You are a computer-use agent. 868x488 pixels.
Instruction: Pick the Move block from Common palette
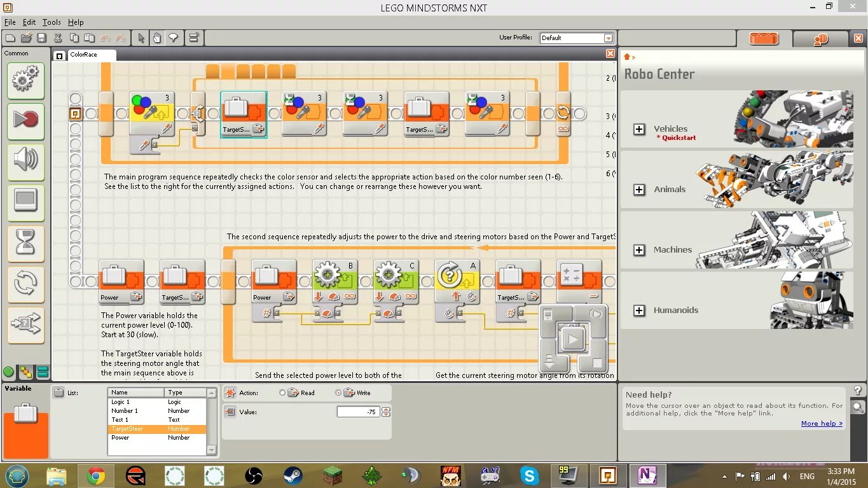(x=25, y=81)
